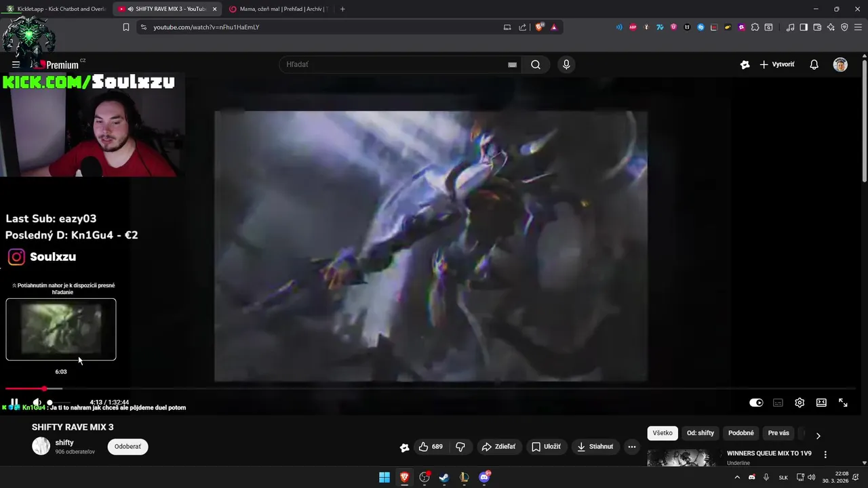Open the on-screen keyboard icon in the search box
The width and height of the screenshot is (868, 488).
(x=513, y=64)
